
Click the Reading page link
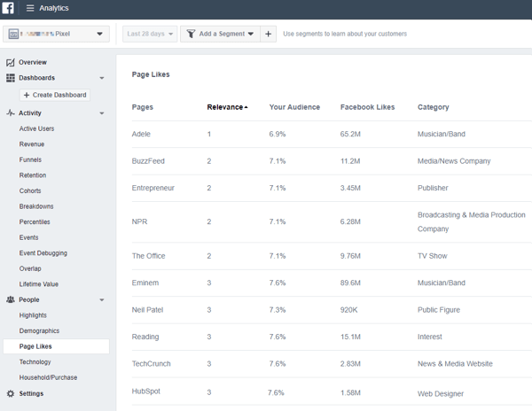point(145,337)
